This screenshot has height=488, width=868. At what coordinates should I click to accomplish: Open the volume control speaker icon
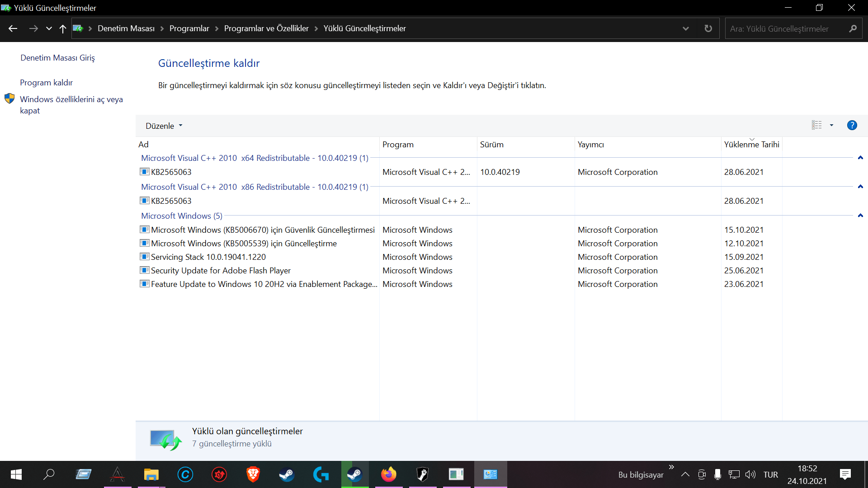coord(750,474)
